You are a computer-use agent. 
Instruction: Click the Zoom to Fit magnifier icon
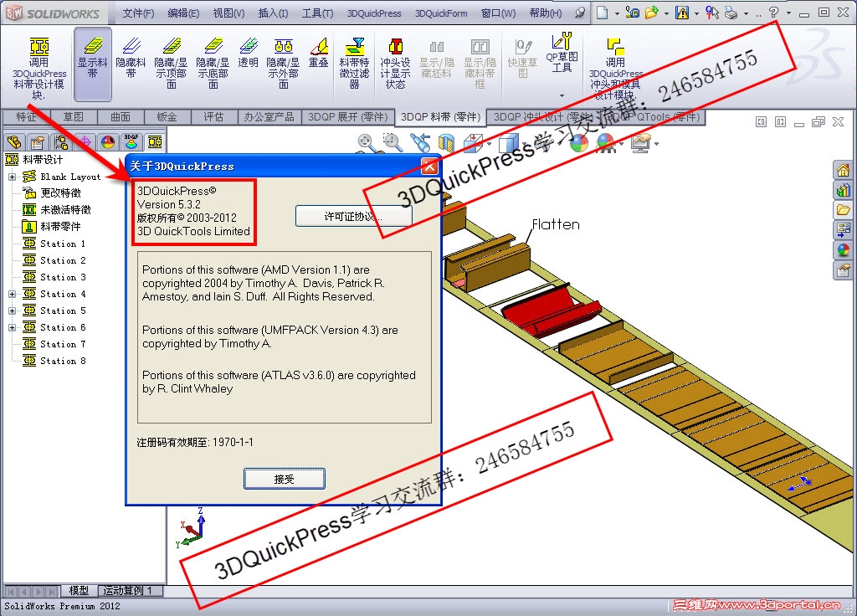tap(367, 143)
